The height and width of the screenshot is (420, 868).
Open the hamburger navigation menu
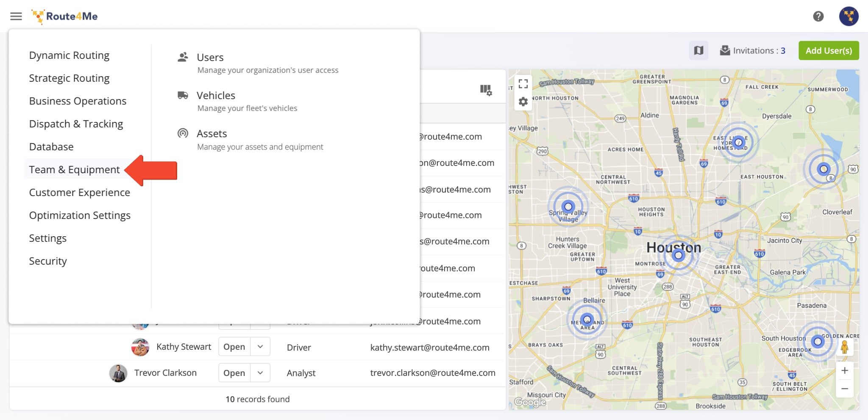tap(16, 16)
